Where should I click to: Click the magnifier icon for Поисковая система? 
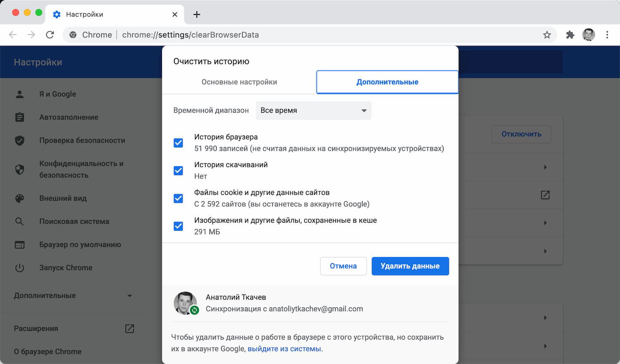19,221
